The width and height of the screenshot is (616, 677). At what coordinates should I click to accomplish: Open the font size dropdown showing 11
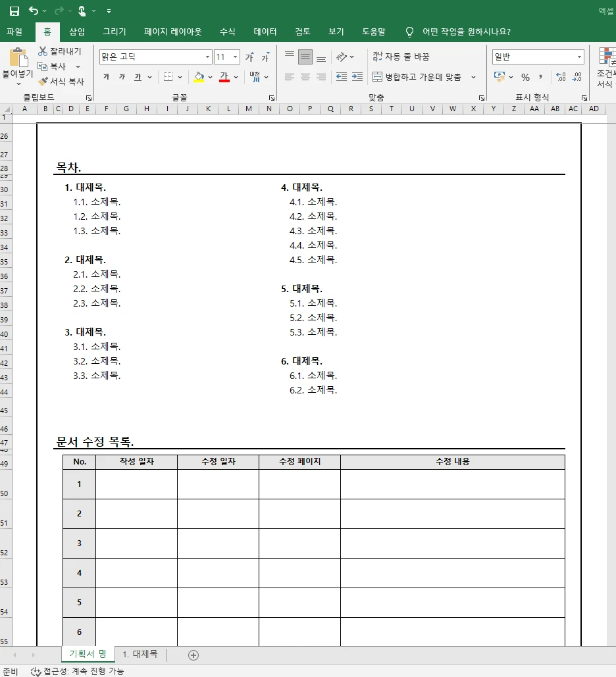coord(236,57)
